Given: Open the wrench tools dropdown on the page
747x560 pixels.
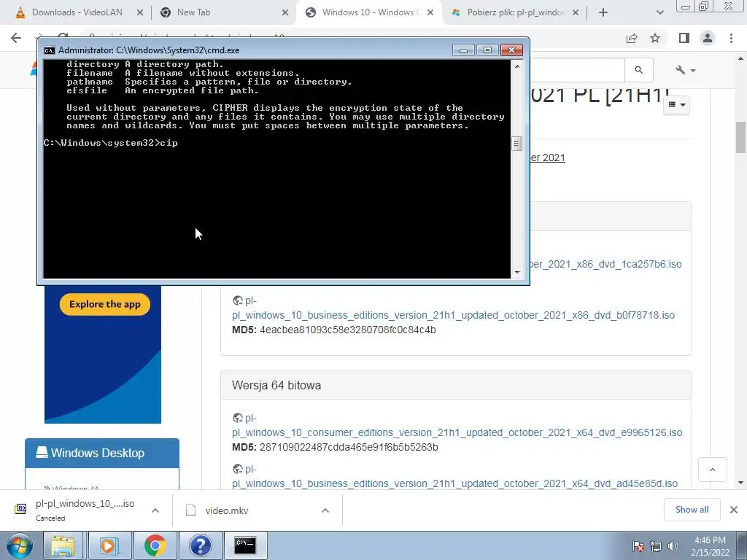Looking at the screenshot, I should point(686,70).
